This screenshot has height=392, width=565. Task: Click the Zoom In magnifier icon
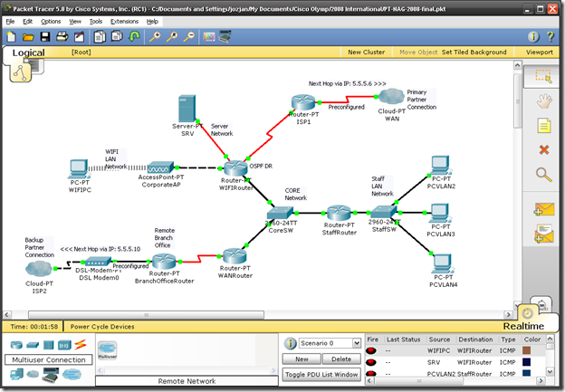coord(155,36)
